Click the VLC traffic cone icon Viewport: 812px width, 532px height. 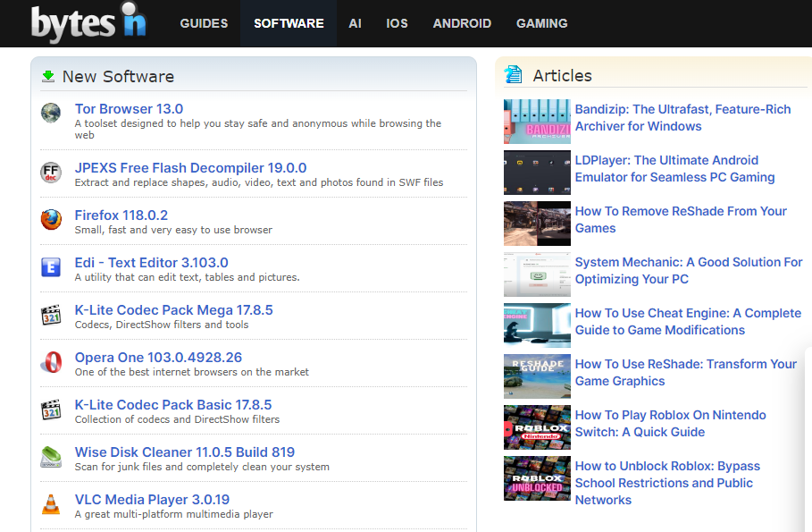(x=51, y=504)
